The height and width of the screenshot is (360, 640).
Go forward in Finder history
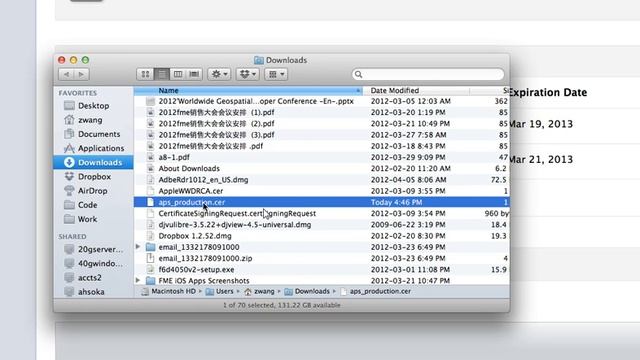coord(81,74)
